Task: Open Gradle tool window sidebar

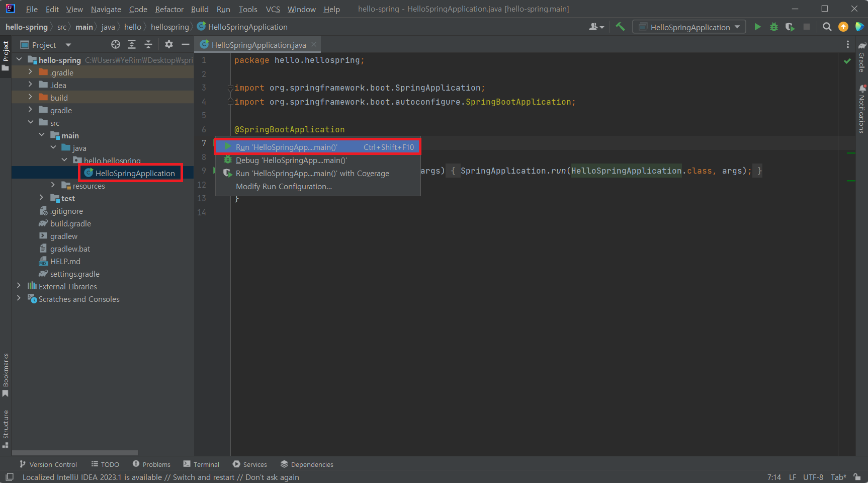Action: click(x=862, y=56)
